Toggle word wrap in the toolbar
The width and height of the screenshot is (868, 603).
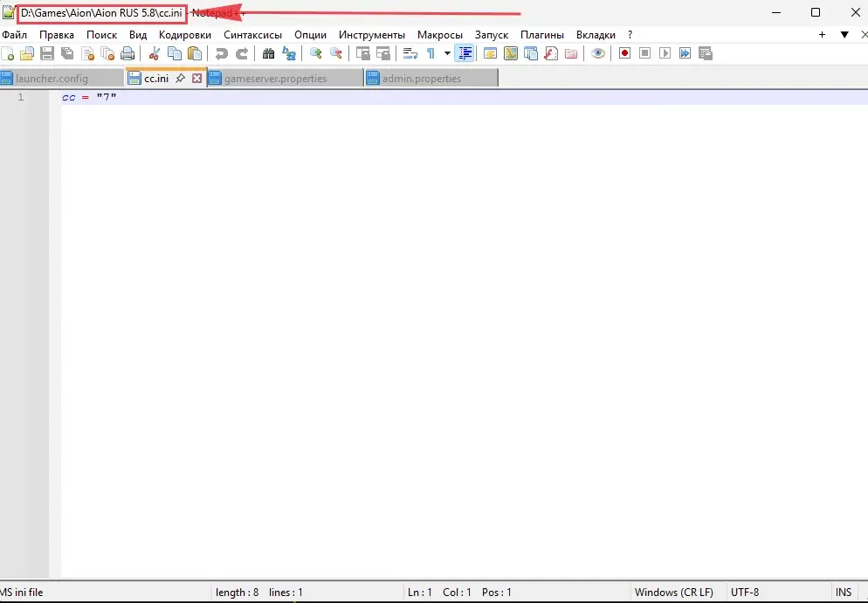410,54
